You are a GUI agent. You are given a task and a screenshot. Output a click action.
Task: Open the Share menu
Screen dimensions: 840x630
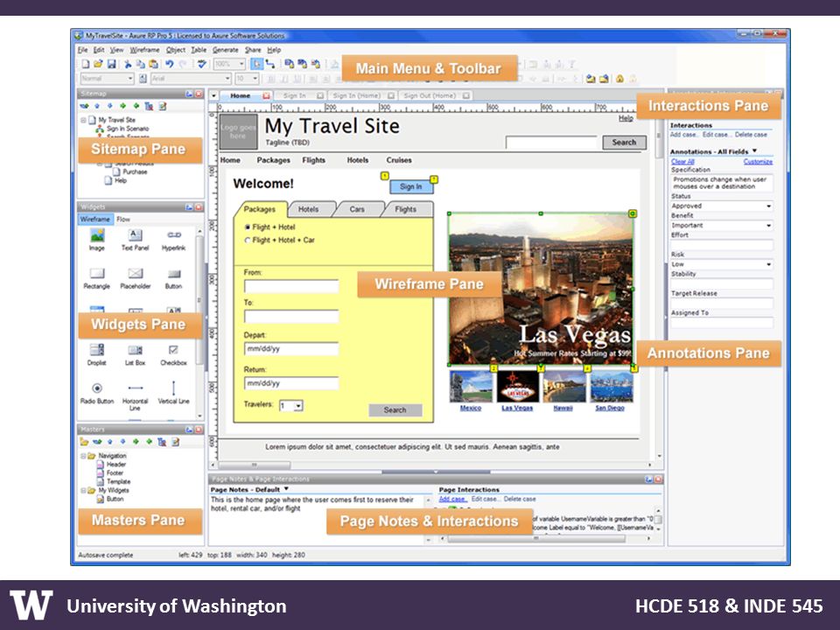253,50
